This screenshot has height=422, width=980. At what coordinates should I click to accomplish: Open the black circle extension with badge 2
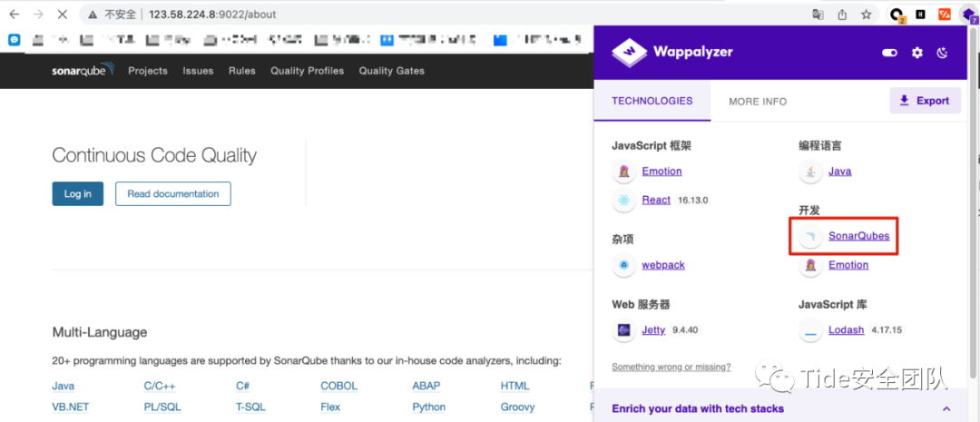click(897, 15)
